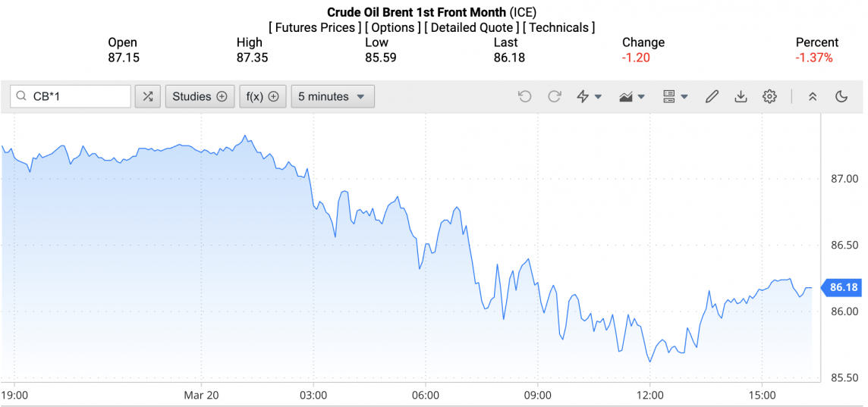
Task: Open the 5 minutes interval dropdown
Action: 332,96
